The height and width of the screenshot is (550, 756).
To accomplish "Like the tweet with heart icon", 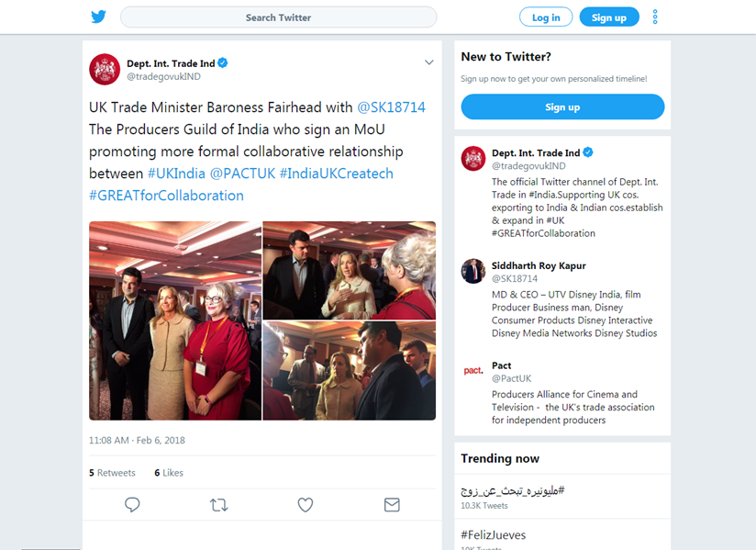I will pyautogui.click(x=306, y=505).
